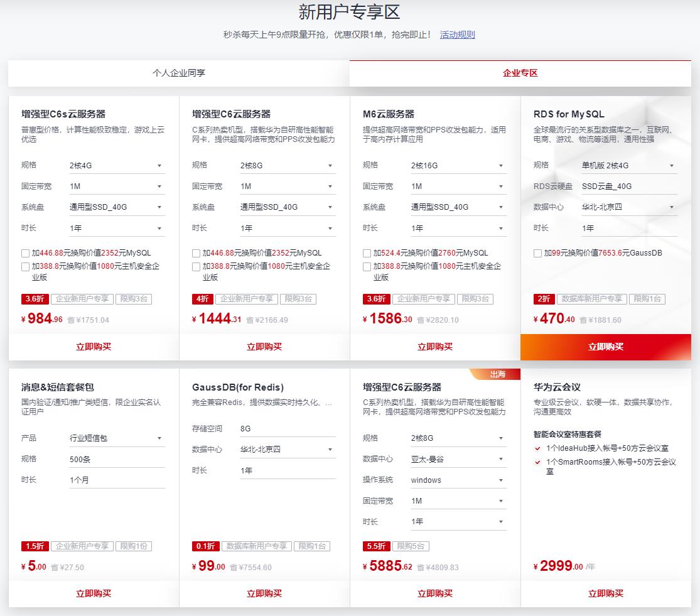The width and height of the screenshot is (700, 616).
Task: Open 规格 2核4G dropdown in C6s card
Action: tap(117, 166)
